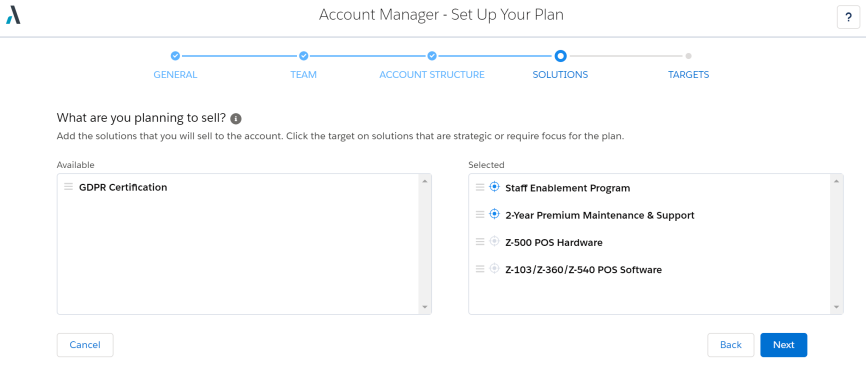Click the help question mark button
Viewport: 866px width, 367px height.
coord(848,17)
